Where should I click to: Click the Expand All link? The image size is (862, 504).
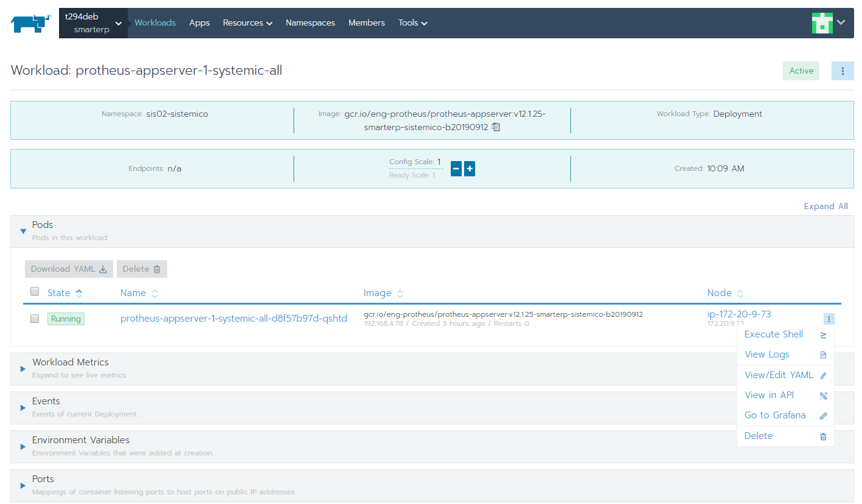tap(826, 206)
